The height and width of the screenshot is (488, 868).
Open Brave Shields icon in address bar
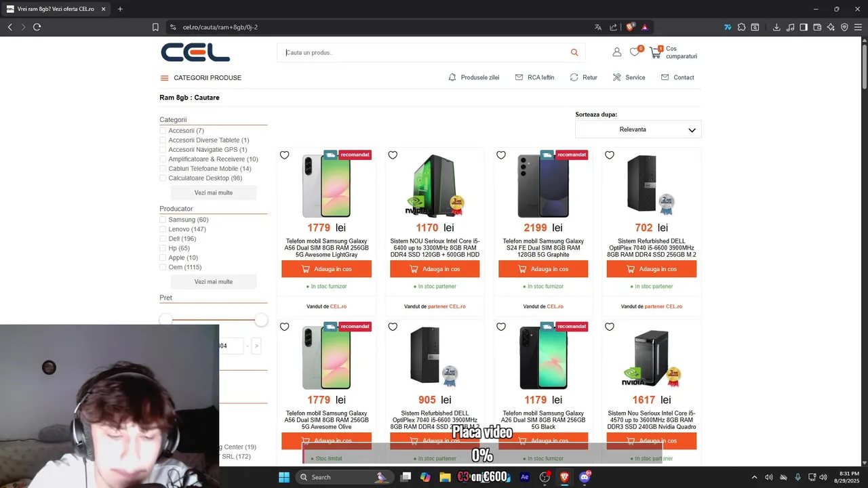point(630,27)
